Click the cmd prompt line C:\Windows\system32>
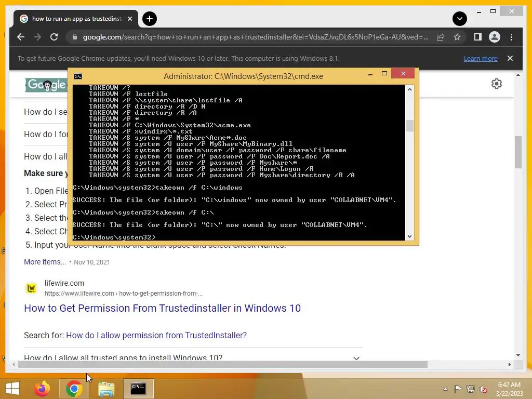The width and height of the screenshot is (532, 399). 114,237
